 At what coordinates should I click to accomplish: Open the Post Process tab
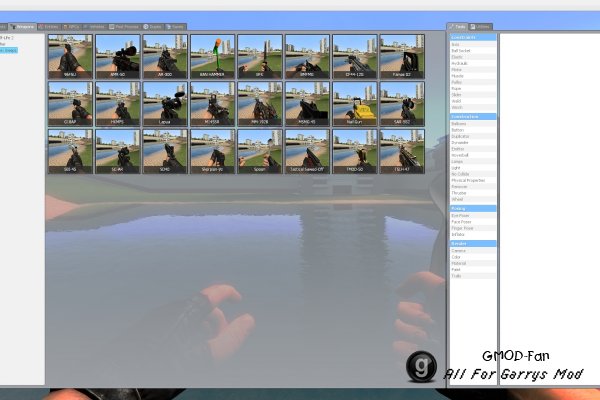[124, 27]
